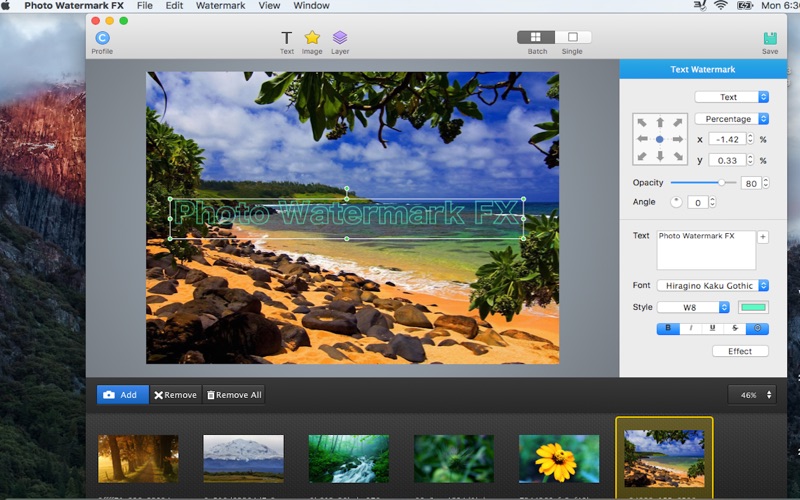Align watermark to bottom-right arrow
The width and height of the screenshot is (800, 500).
tap(678, 156)
